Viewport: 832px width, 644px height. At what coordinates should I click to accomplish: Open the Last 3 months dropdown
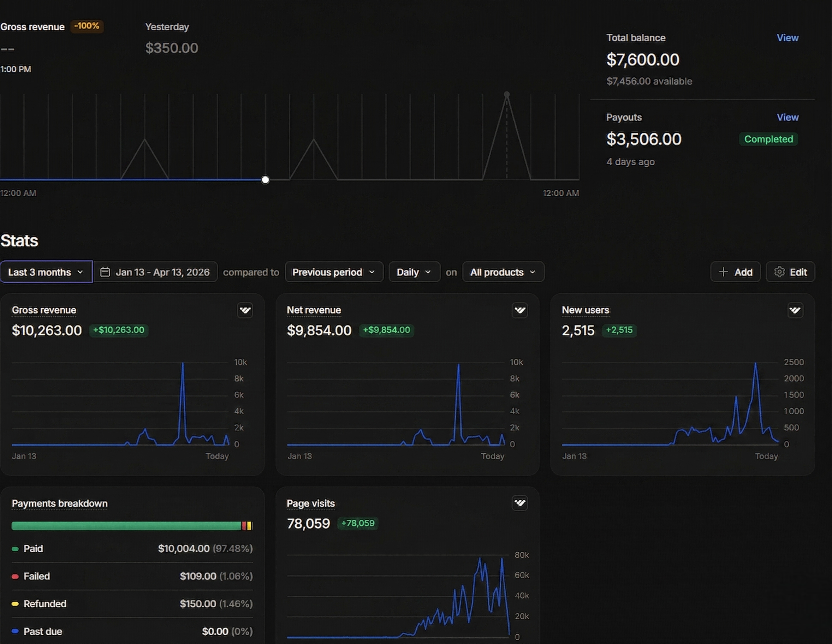46,272
